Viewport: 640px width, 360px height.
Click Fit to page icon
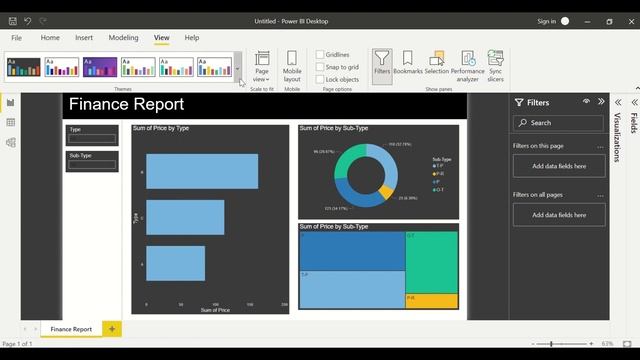(627, 344)
